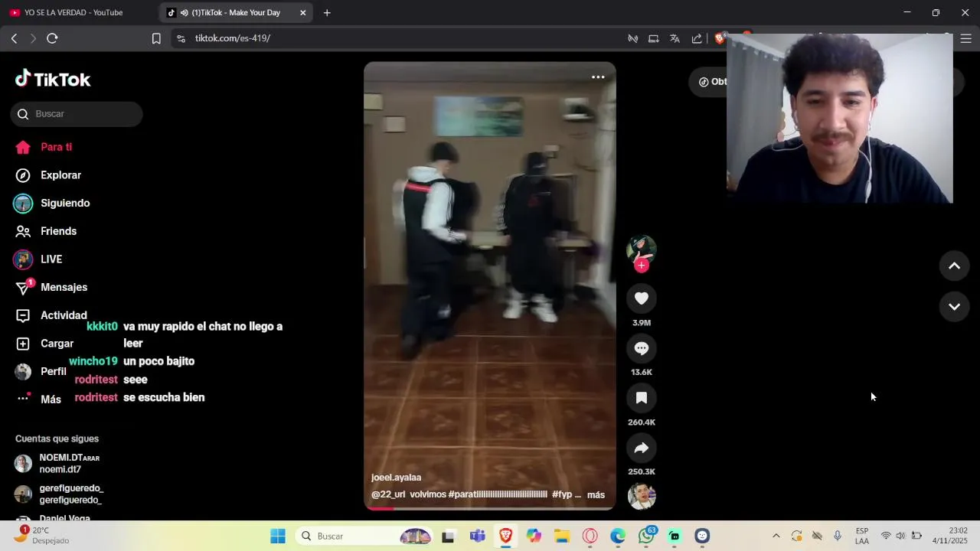Go to previous video with up chevron
Screen dimensions: 980x551
tap(954, 266)
